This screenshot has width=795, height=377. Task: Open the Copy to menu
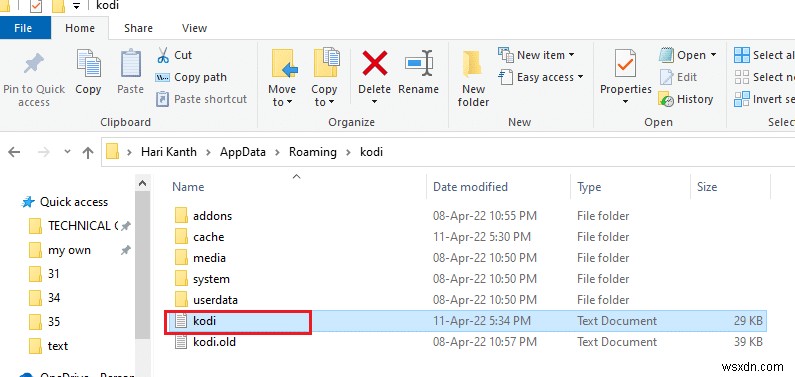click(324, 78)
